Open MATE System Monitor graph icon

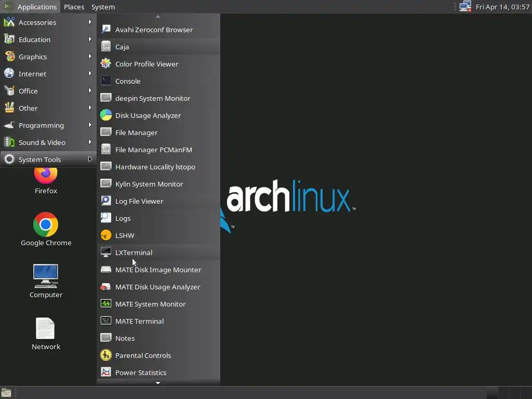coord(106,303)
